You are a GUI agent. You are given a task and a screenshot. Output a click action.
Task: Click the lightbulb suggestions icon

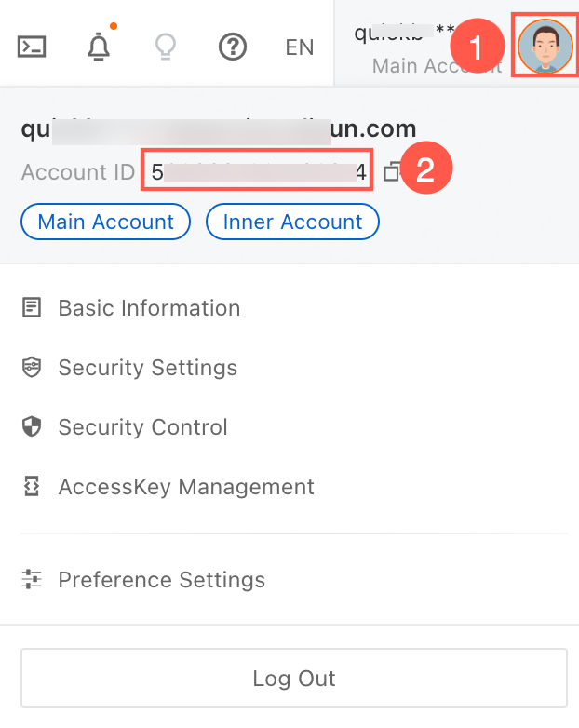click(166, 47)
